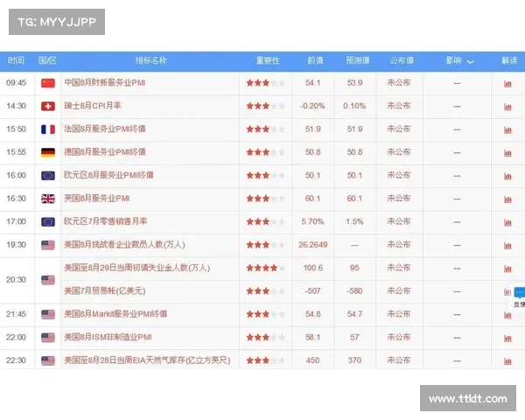This screenshot has height=420, width=525.
Task: Click the 解读 column header
Action: (x=509, y=60)
